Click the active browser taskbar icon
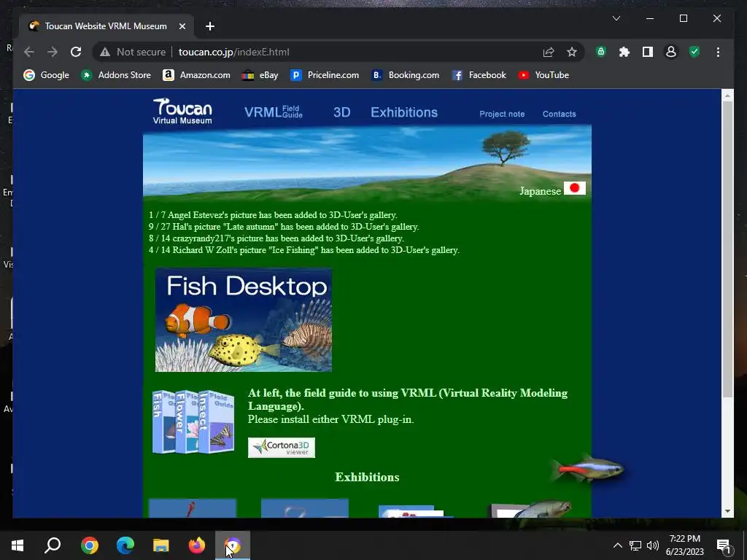747x560 pixels. tap(233, 545)
